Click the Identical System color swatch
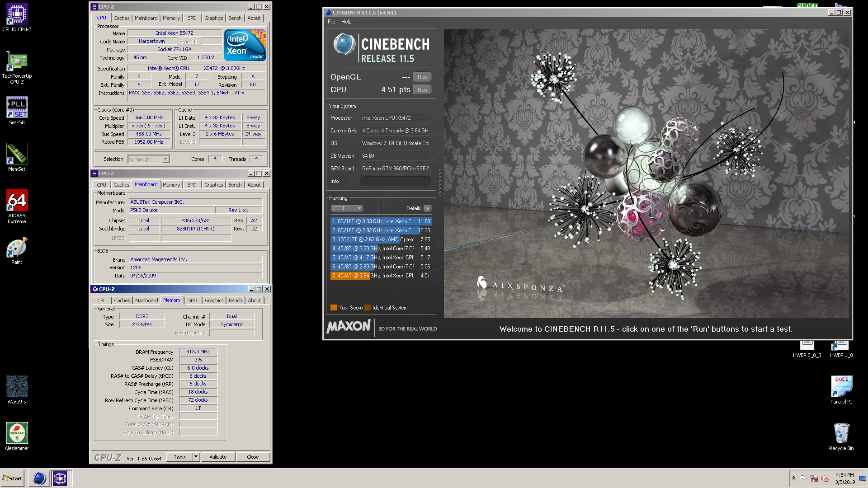This screenshot has width=868, height=488. coord(368,308)
